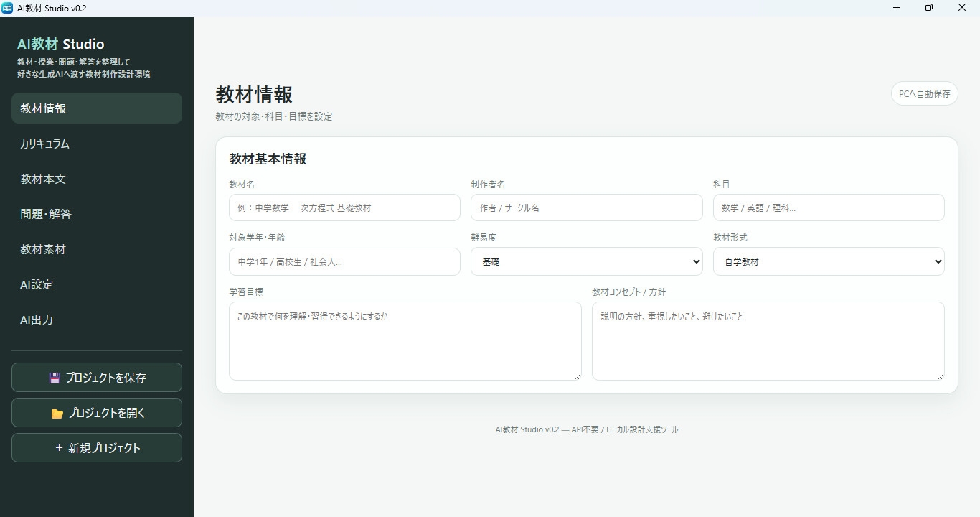Click the plus icon for new project
The image size is (980, 517).
(59, 448)
